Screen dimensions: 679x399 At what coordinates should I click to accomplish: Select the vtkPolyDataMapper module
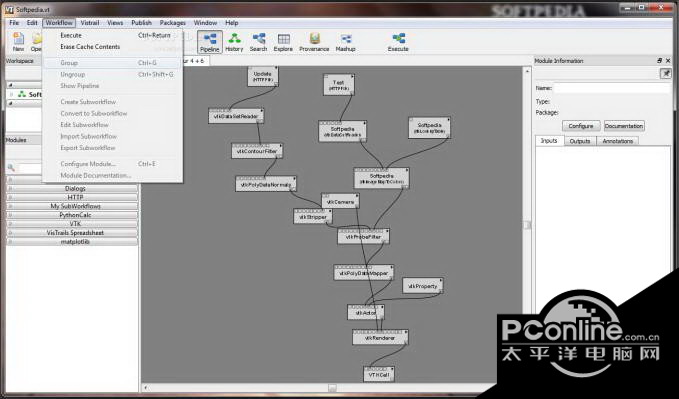pos(364,273)
